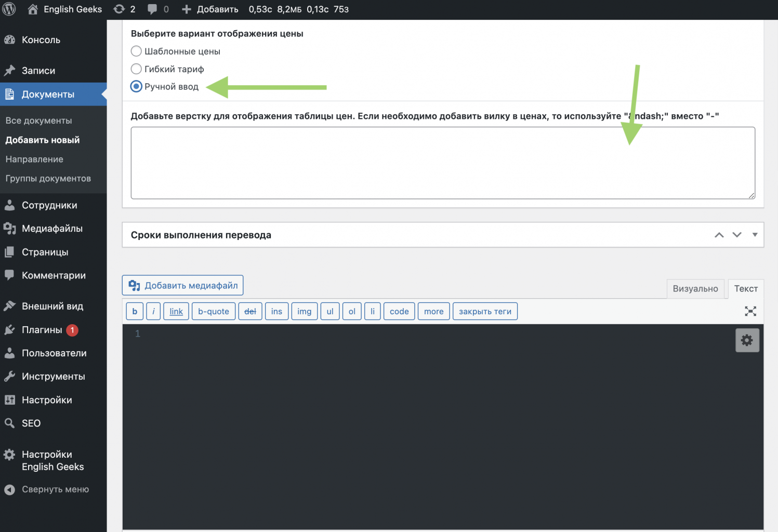
Task: Grab the price textarea resize handle
Action: [x=751, y=195]
